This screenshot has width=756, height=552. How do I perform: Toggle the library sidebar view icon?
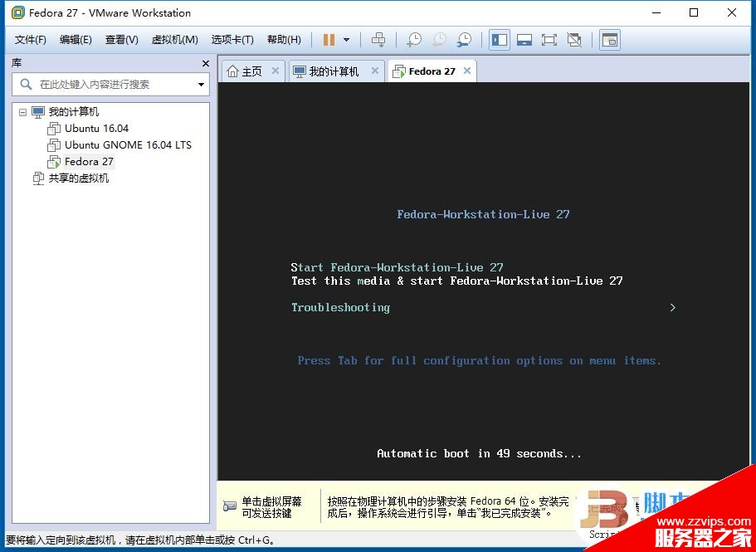[x=500, y=40]
